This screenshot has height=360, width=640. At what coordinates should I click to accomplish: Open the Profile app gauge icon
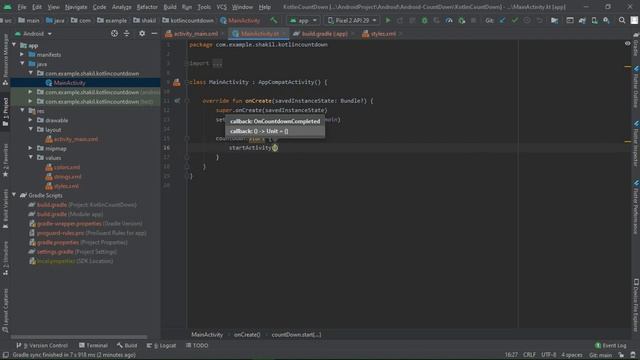(449, 20)
